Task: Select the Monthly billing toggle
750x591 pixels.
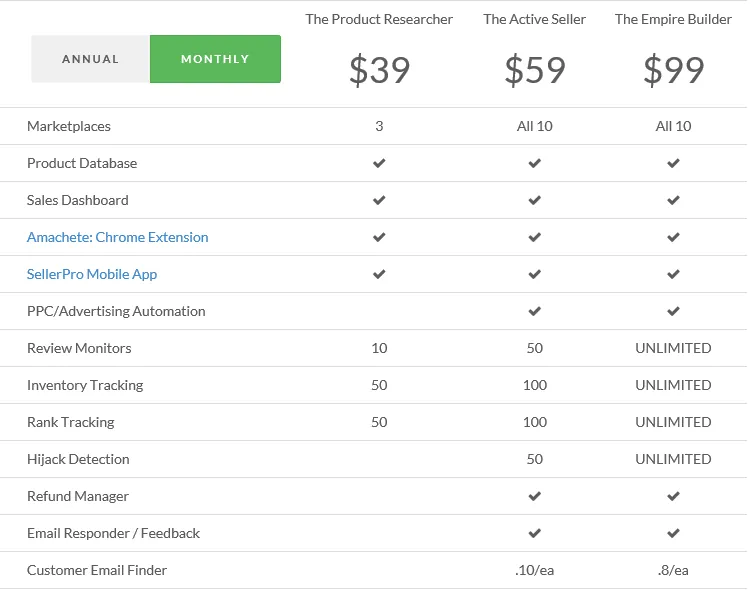Action: (215, 59)
